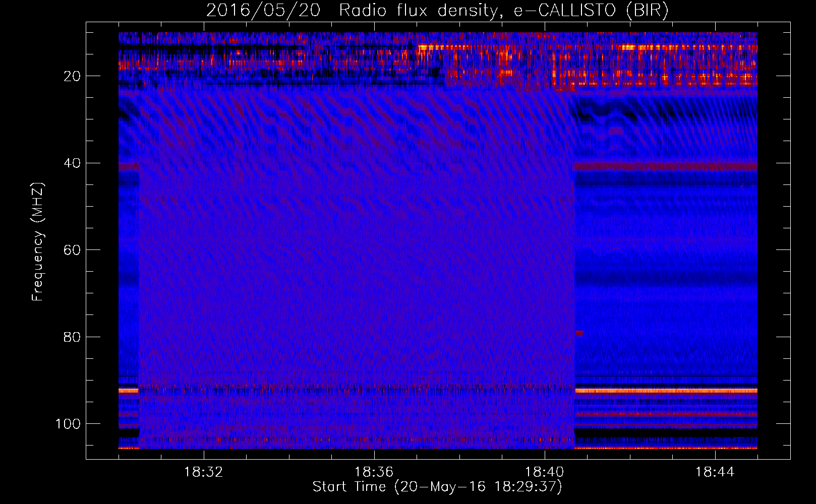The width and height of the screenshot is (816, 504).
Task: Click the '18:40' time tick label
Action: point(544,472)
